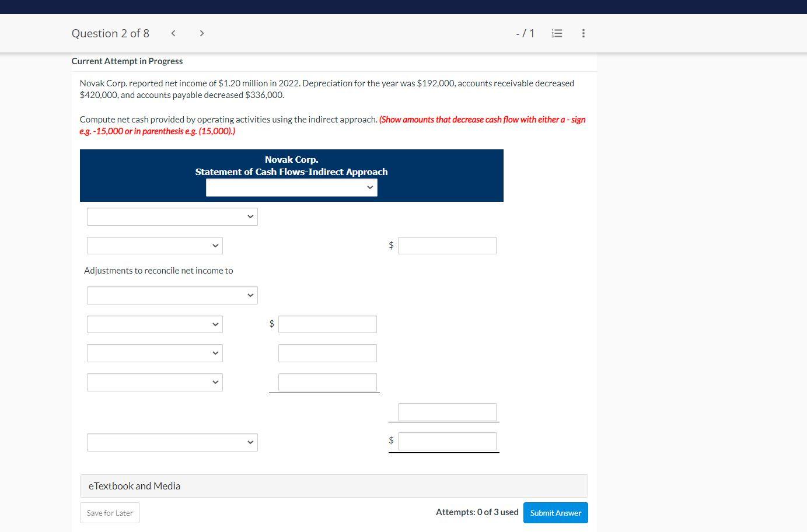The height and width of the screenshot is (532, 807).
Task: Open the net income line dropdown
Action: (x=154, y=246)
